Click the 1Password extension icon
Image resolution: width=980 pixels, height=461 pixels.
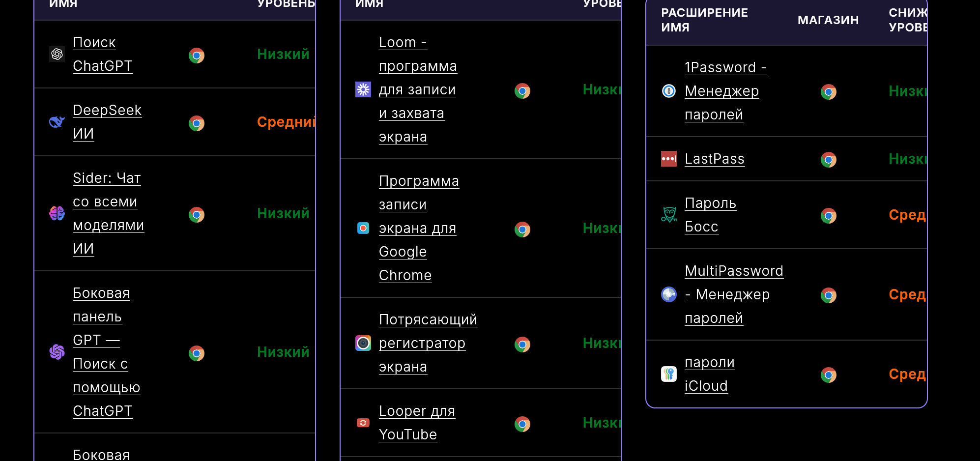pyautogui.click(x=669, y=91)
